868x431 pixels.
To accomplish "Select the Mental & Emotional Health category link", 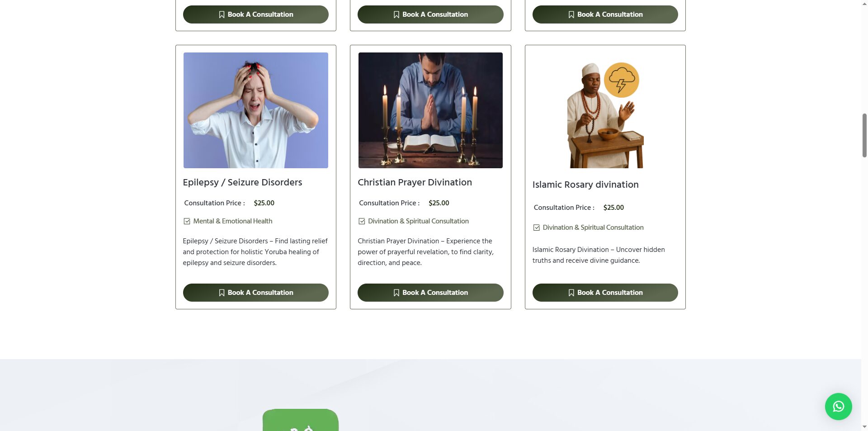I will pyautogui.click(x=232, y=221).
